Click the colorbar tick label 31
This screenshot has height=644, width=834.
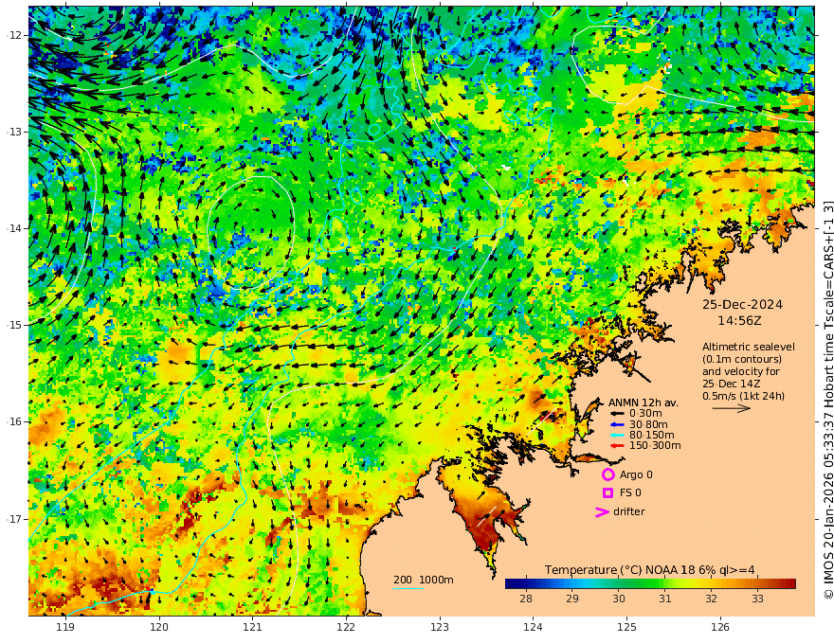point(665,599)
